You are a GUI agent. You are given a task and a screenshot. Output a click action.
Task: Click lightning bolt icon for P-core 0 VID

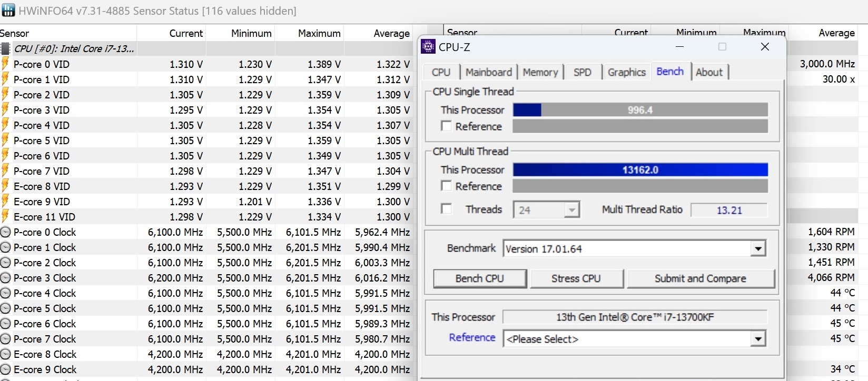tap(5, 64)
